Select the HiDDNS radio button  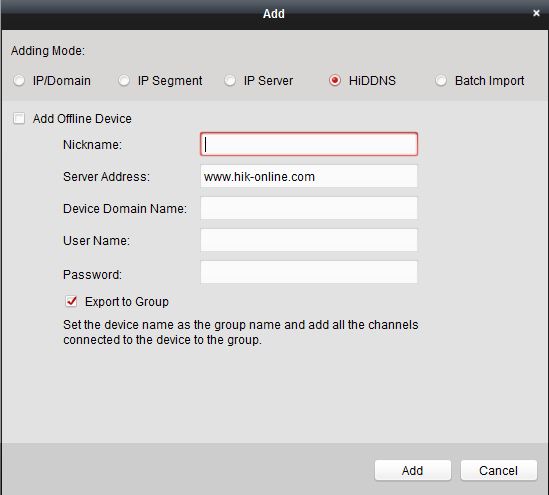coord(335,81)
